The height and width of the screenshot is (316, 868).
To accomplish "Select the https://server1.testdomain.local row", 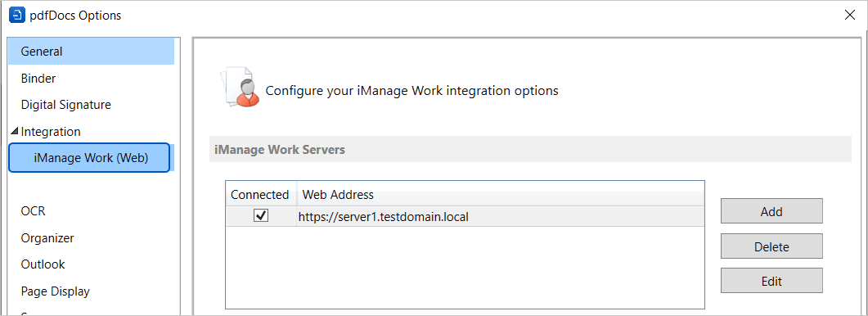I will 465,216.
